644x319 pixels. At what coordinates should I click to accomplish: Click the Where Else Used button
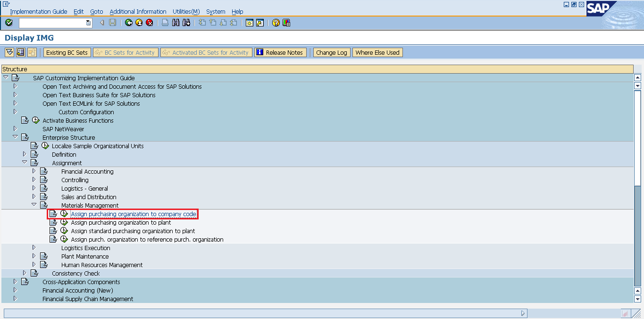pos(377,52)
